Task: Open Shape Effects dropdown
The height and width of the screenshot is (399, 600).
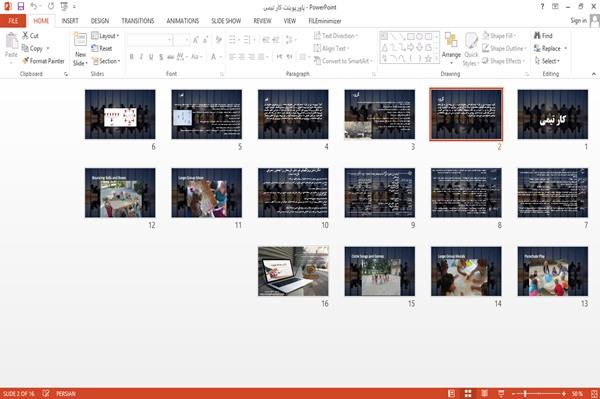Action: tap(503, 61)
